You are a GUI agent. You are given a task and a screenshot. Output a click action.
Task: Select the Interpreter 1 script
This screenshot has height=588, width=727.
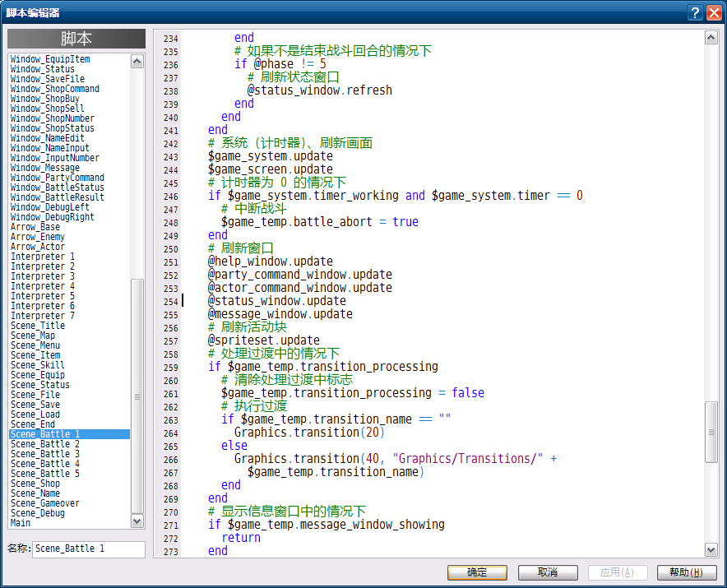coord(70,257)
